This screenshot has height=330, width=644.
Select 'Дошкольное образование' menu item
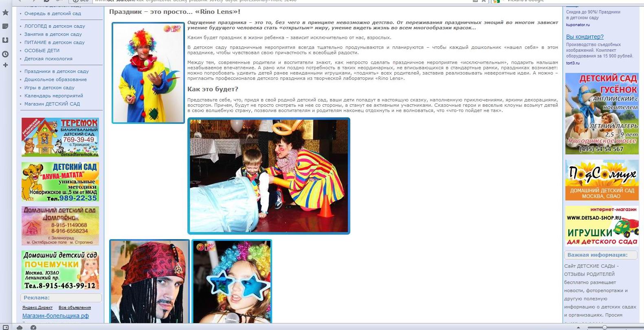tap(55, 79)
